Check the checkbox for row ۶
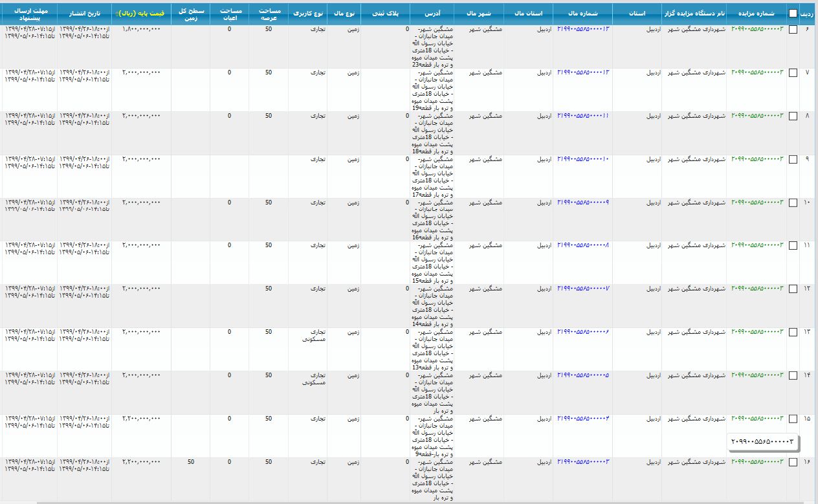 pyautogui.click(x=793, y=30)
